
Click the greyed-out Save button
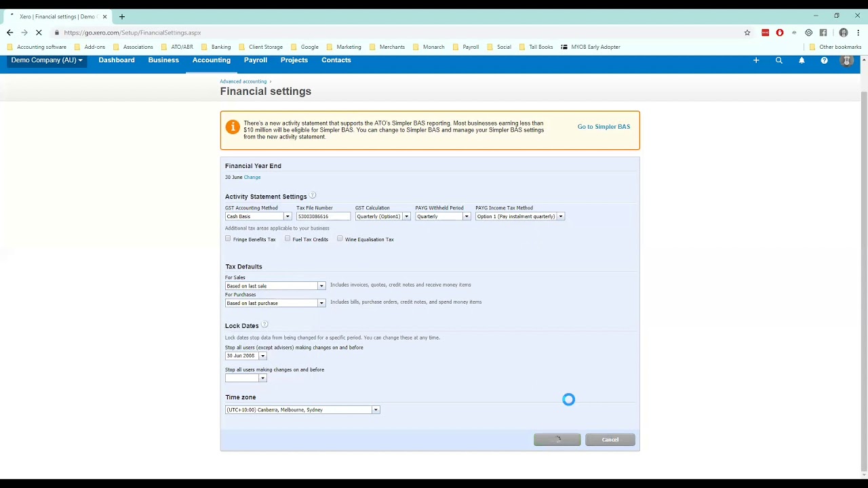[557, 440]
